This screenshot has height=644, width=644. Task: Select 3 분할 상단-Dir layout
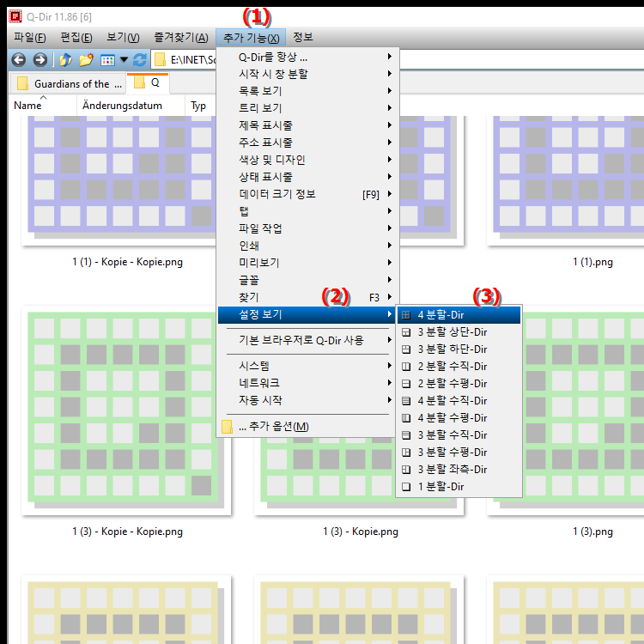point(459,331)
